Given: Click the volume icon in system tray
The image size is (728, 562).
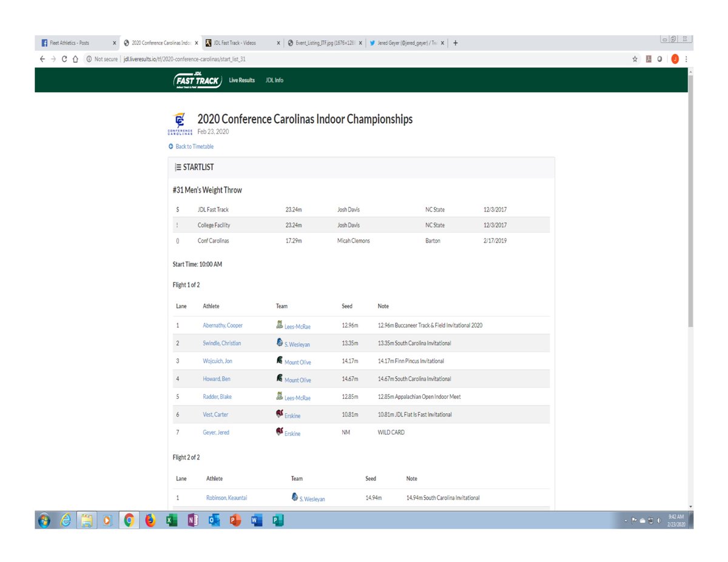Looking at the screenshot, I should pos(660,520).
